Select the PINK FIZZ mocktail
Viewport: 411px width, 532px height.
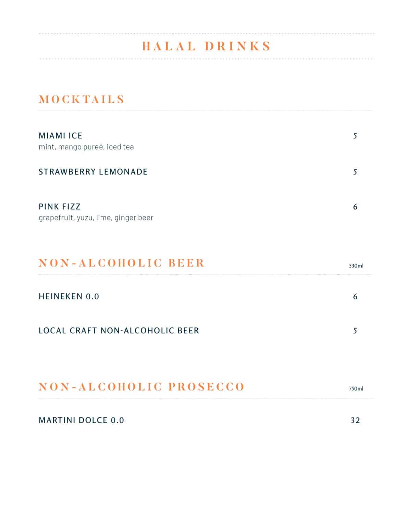[x=60, y=207]
